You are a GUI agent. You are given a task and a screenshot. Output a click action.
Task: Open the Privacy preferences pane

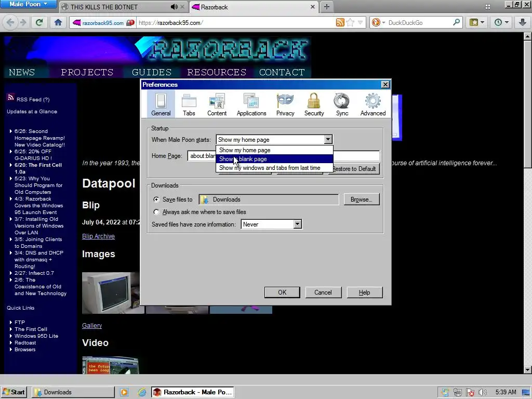(285, 104)
